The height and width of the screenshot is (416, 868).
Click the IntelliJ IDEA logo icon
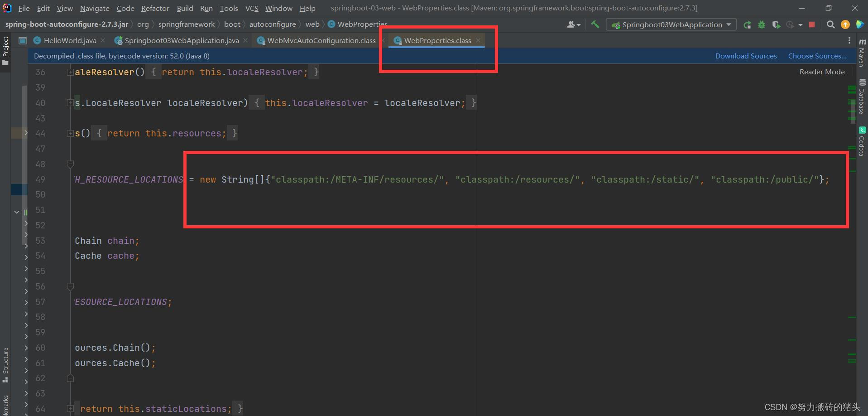click(7, 8)
